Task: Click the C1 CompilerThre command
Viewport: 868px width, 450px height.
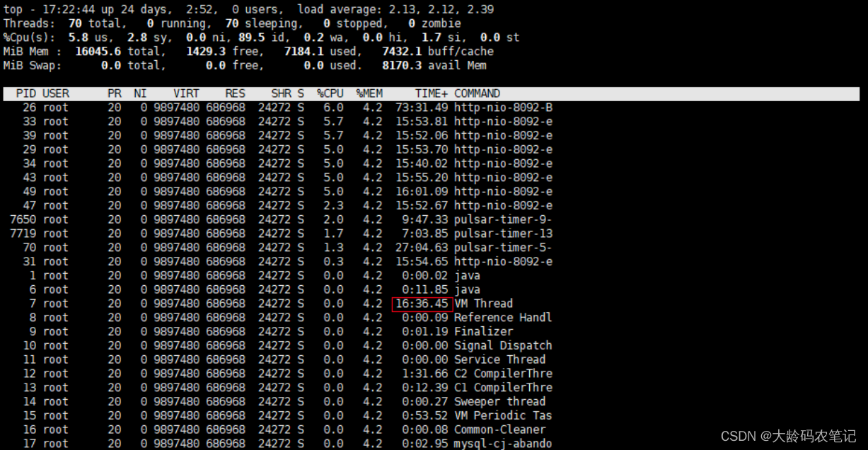Action: pyautogui.click(x=503, y=388)
